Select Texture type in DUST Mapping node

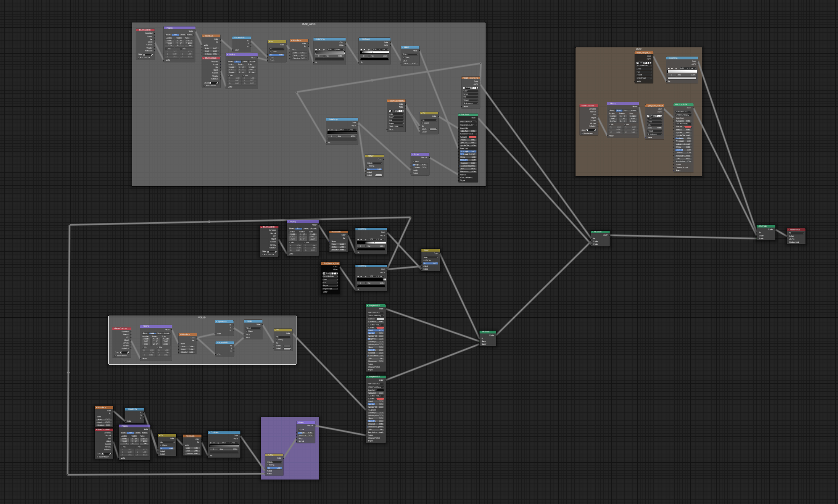[612, 110]
